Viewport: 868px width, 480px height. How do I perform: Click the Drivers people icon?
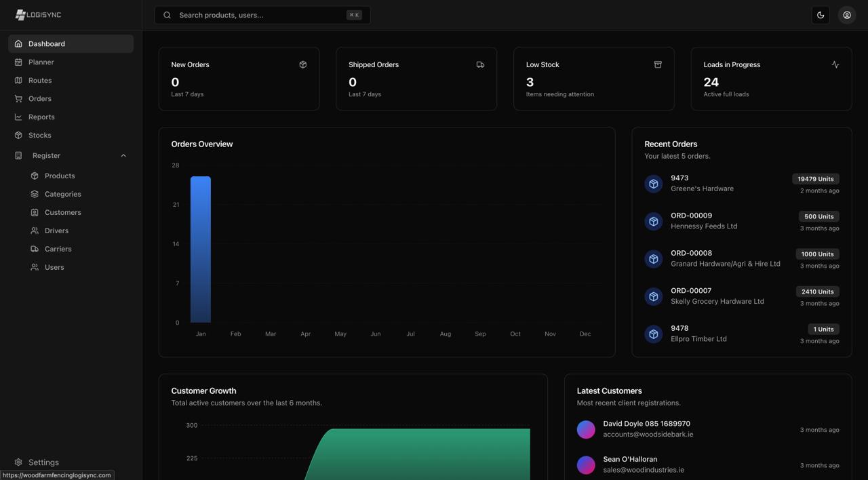point(35,231)
